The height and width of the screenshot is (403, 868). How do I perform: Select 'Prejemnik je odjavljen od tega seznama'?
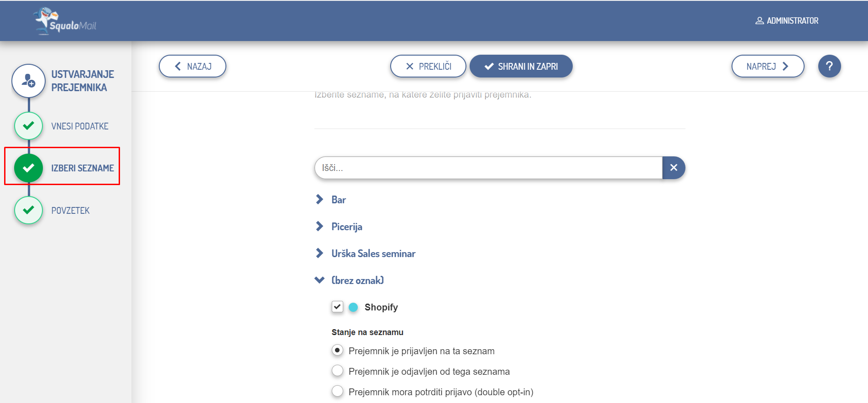point(337,371)
